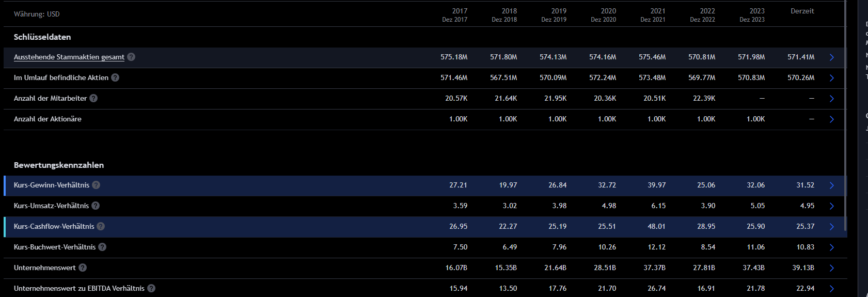
Task: Expand Ausstehende Stammaktien gesamt row arrow
Action: point(831,57)
